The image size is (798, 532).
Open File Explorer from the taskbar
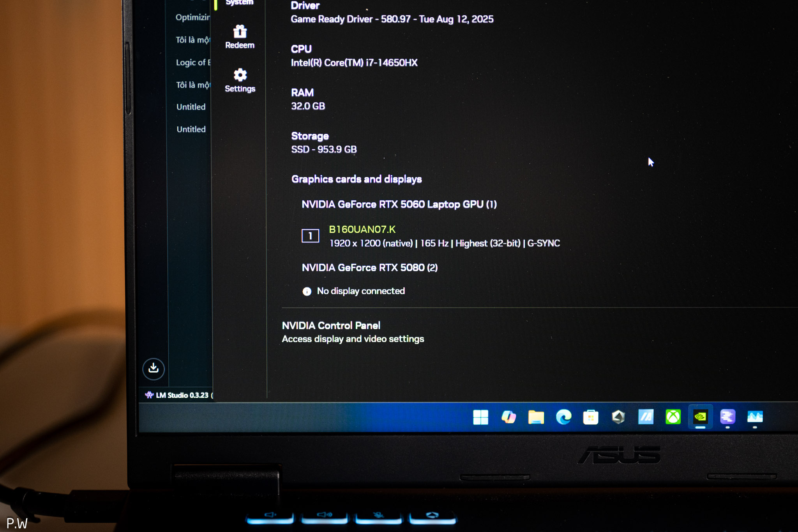pyautogui.click(x=536, y=417)
